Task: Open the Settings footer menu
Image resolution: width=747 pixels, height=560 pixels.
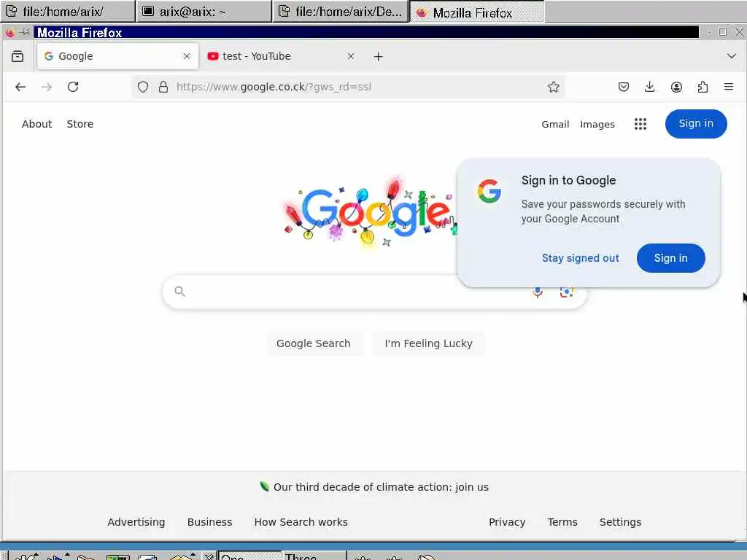Action: 620,522
